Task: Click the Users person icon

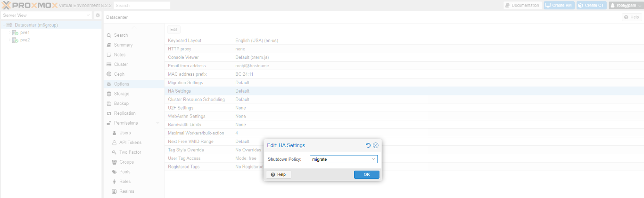Action: click(x=115, y=133)
